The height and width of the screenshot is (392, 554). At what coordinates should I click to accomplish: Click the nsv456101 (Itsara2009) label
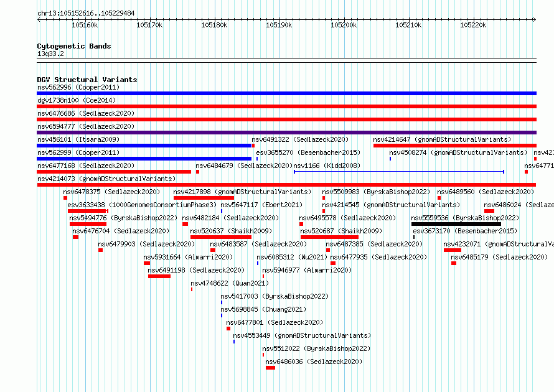tap(78, 139)
